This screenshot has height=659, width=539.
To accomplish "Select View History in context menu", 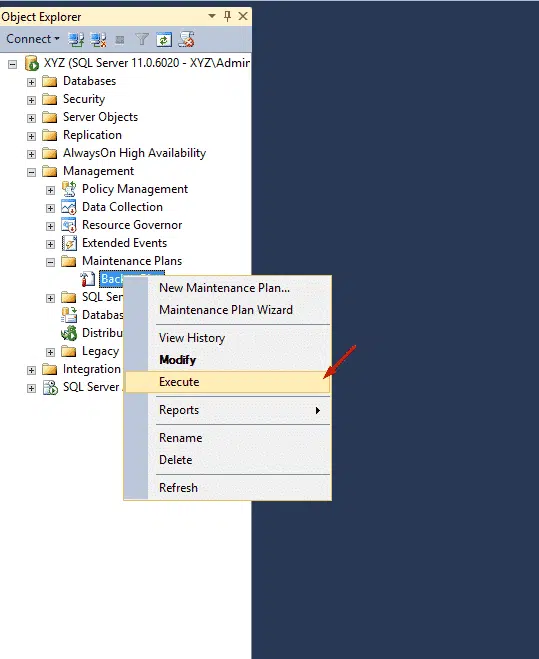I will pos(192,338).
